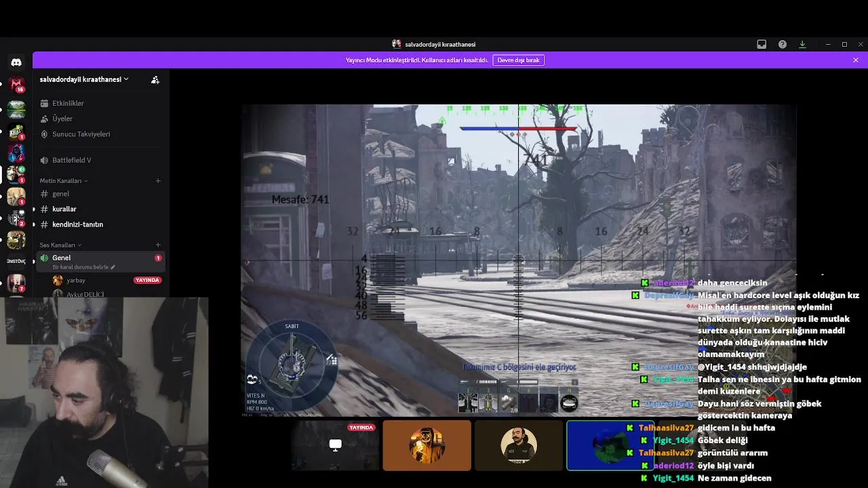Click the screen share monitor icon tile
This screenshot has height=488, width=868.
pos(335,445)
